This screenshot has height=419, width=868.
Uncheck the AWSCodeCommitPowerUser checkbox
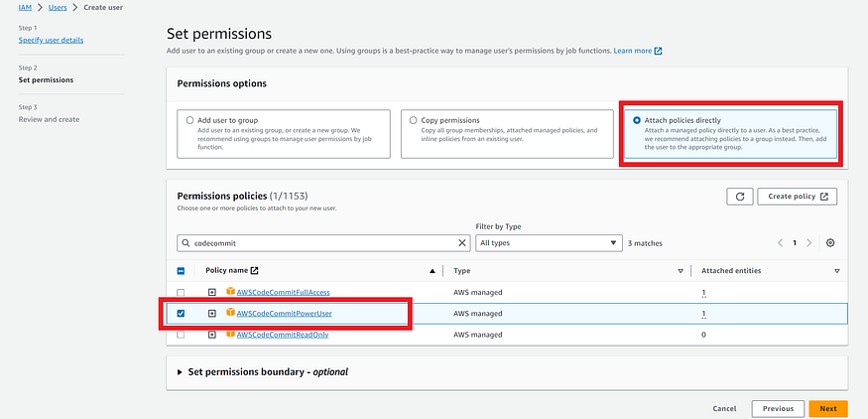[x=181, y=313]
